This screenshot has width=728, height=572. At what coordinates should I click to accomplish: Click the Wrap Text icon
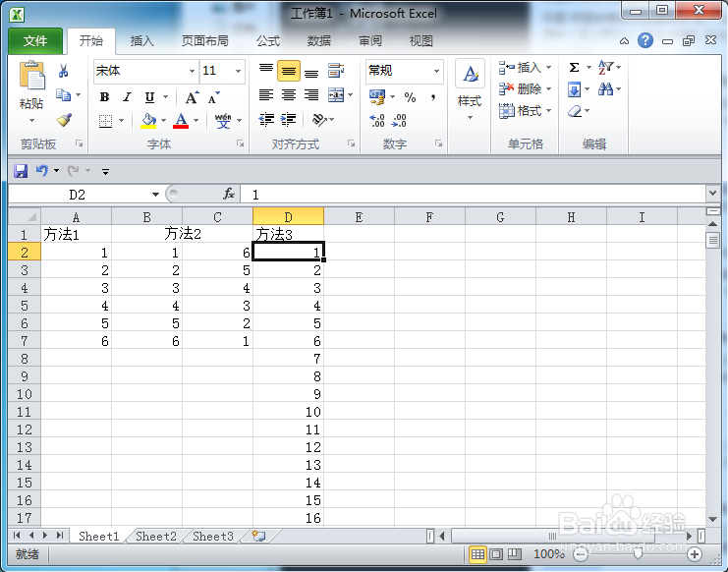[x=336, y=71]
